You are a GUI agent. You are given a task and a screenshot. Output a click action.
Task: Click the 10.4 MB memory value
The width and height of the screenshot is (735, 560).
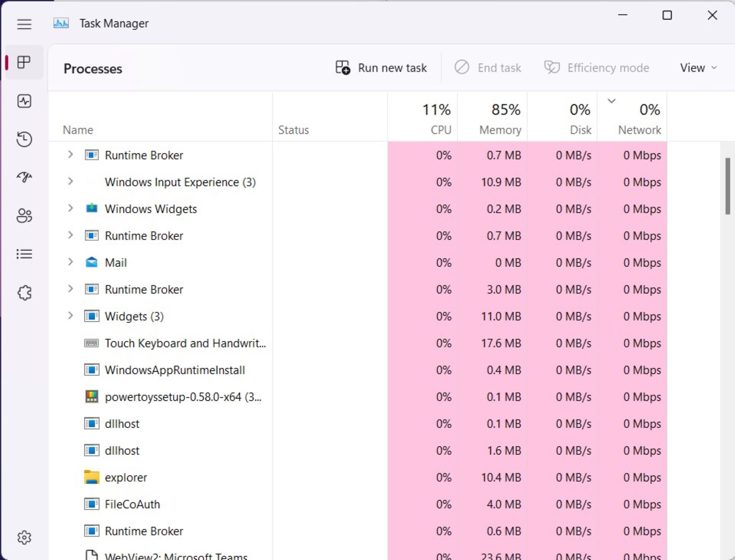coord(501,477)
